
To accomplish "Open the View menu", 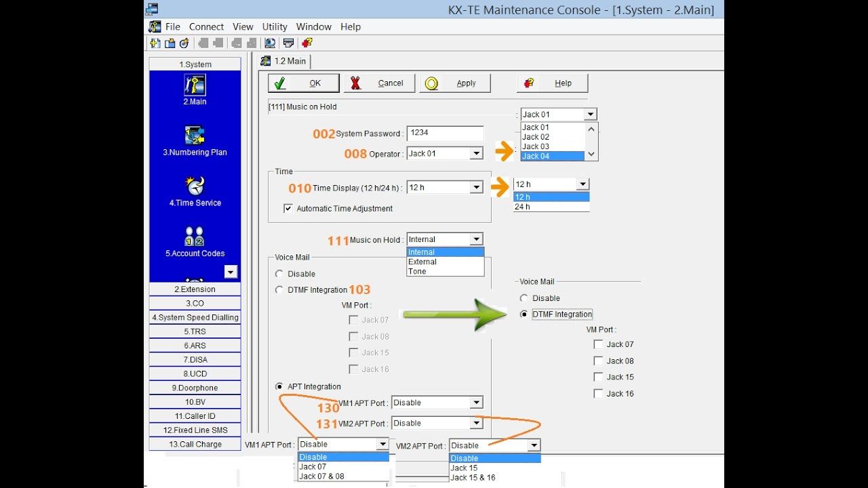I will click(243, 26).
